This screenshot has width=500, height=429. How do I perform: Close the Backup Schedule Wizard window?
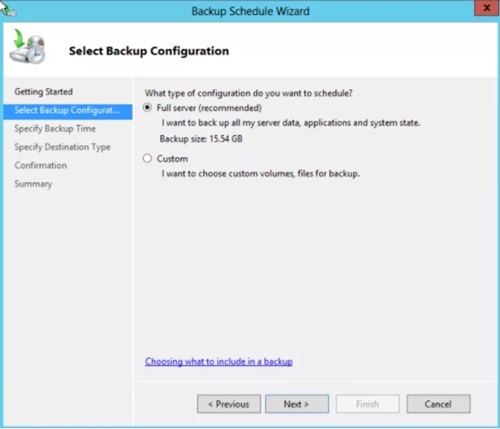[486, 8]
